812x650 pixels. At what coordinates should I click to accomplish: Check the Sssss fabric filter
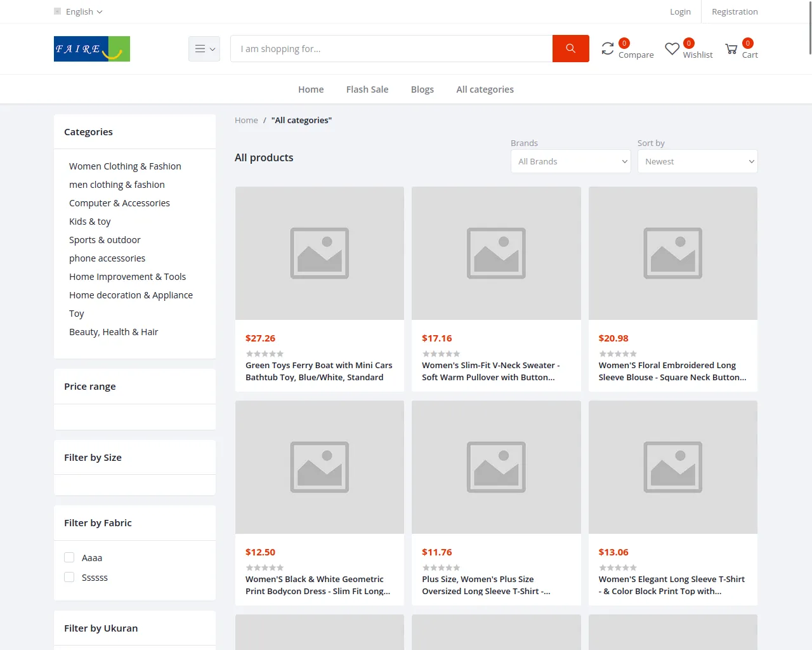tap(70, 578)
